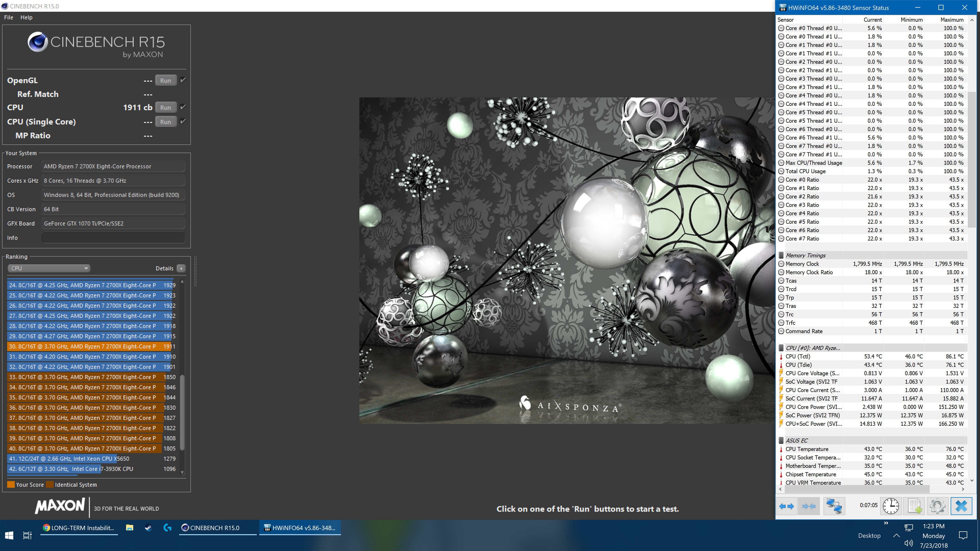Image resolution: width=980 pixels, height=551 pixels.
Task: Open HWiNFO sensor settings gear
Action: click(x=937, y=506)
